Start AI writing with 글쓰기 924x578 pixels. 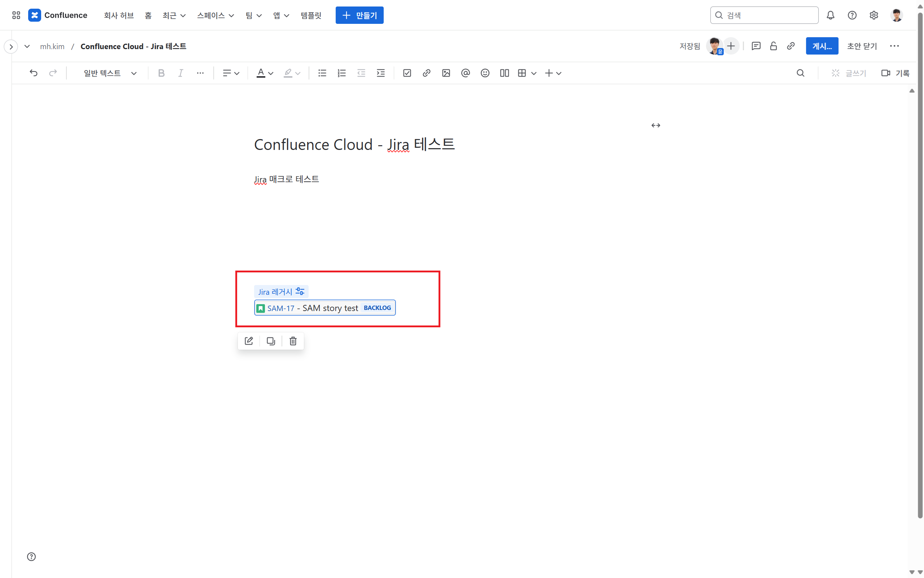pyautogui.click(x=849, y=73)
